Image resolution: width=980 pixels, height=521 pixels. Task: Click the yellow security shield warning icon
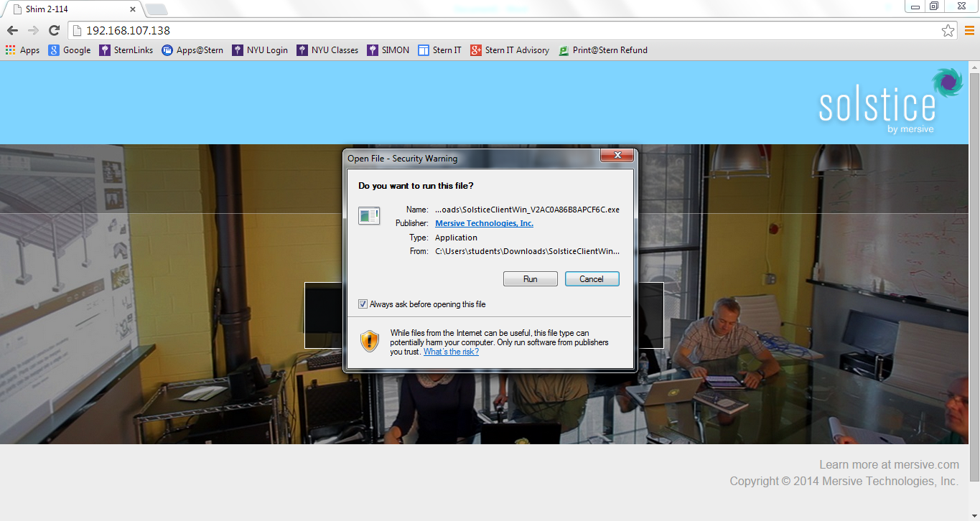click(370, 341)
